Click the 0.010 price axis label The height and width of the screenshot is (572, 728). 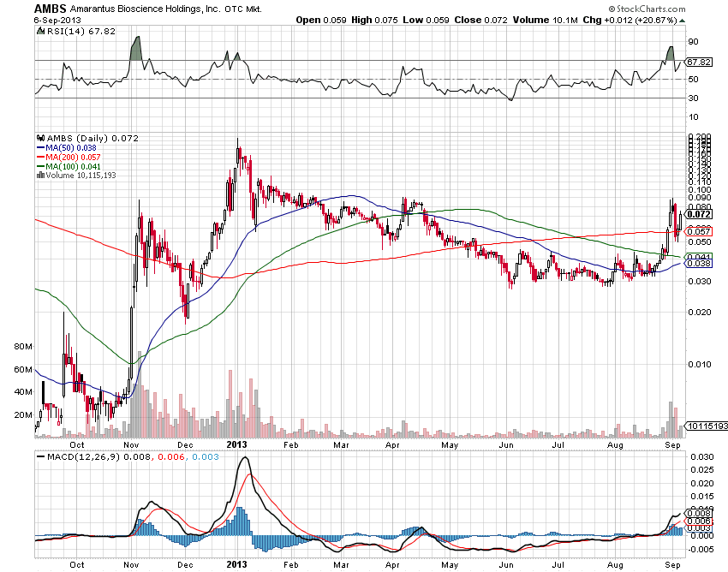(x=699, y=364)
